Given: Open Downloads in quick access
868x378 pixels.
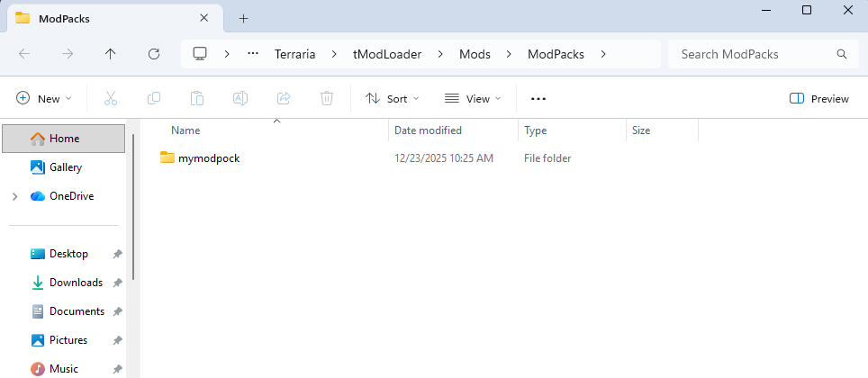Looking at the screenshot, I should click(x=64, y=283).
